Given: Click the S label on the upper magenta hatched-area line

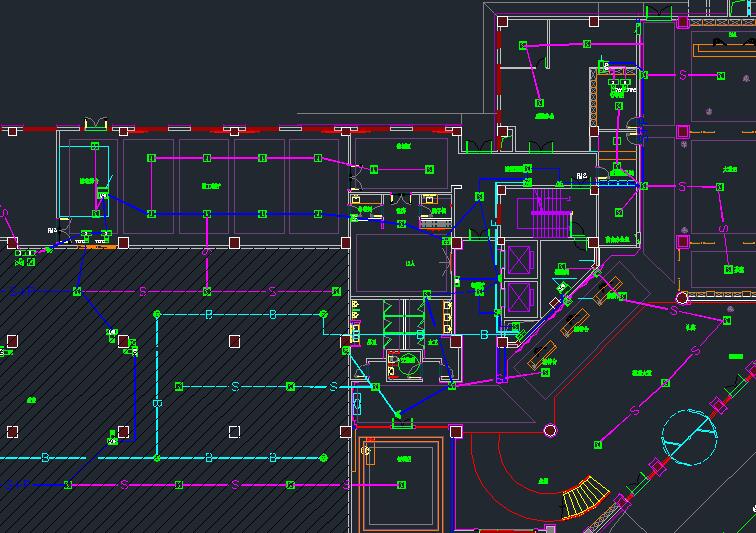Looking at the screenshot, I should [142, 291].
